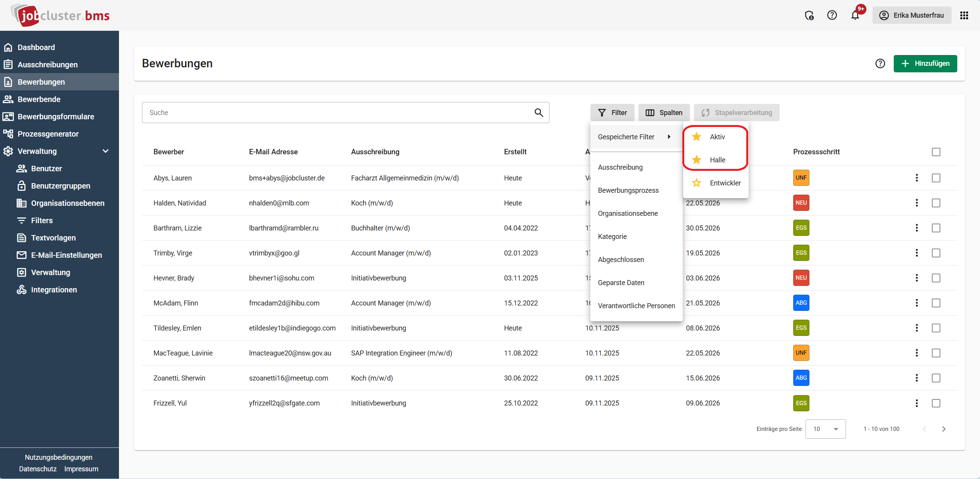Collapse the Verwaltung sidebar section chevron
Viewport: 980px width, 479px height.
click(106, 151)
